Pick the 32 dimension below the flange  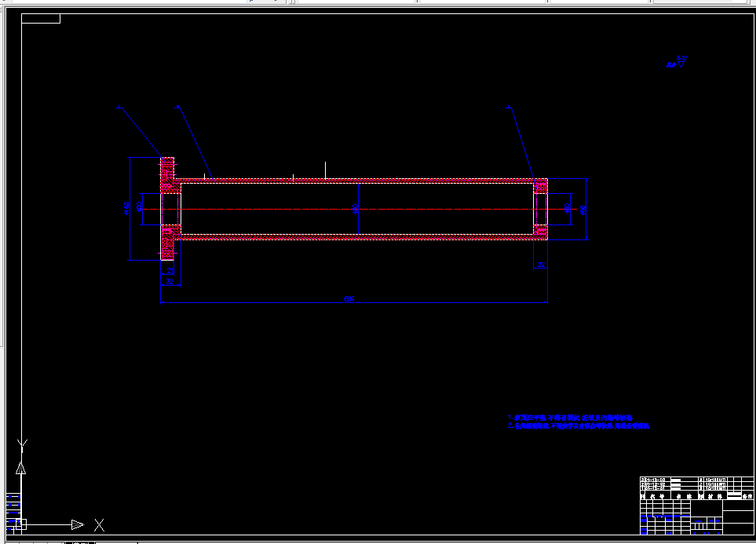(x=170, y=281)
